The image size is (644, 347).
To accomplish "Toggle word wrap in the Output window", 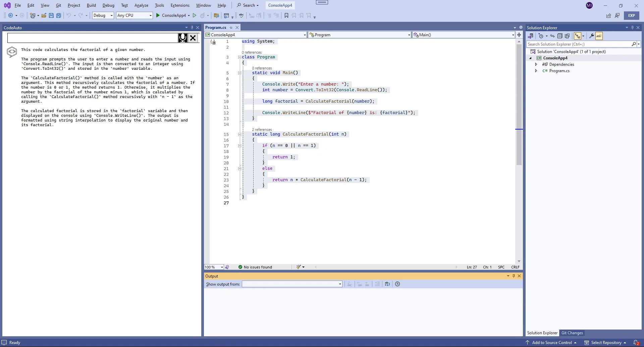I will (387, 284).
